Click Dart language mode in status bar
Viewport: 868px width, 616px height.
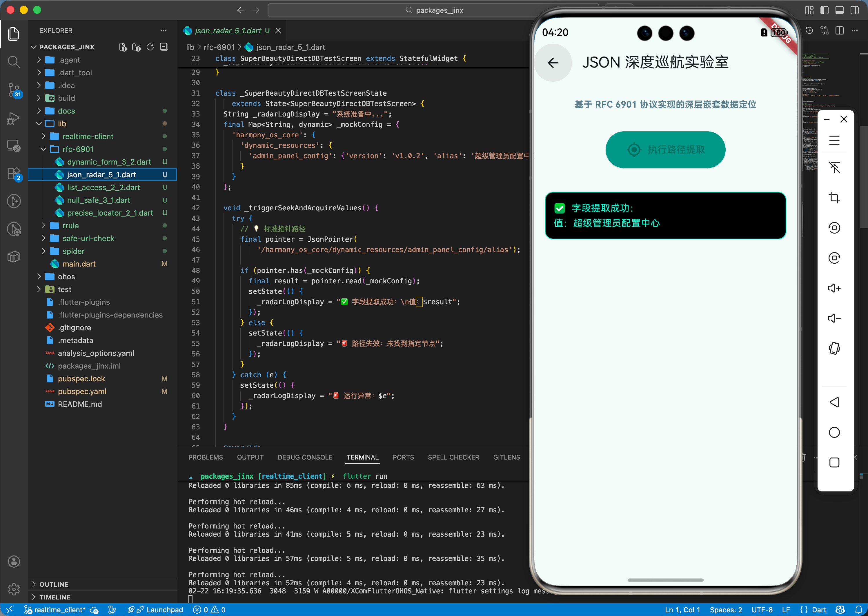(819, 610)
